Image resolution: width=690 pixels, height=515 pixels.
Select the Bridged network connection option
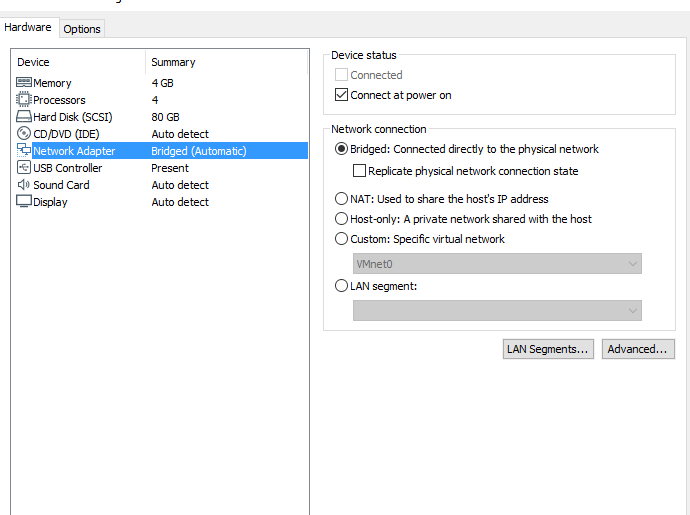(341, 149)
